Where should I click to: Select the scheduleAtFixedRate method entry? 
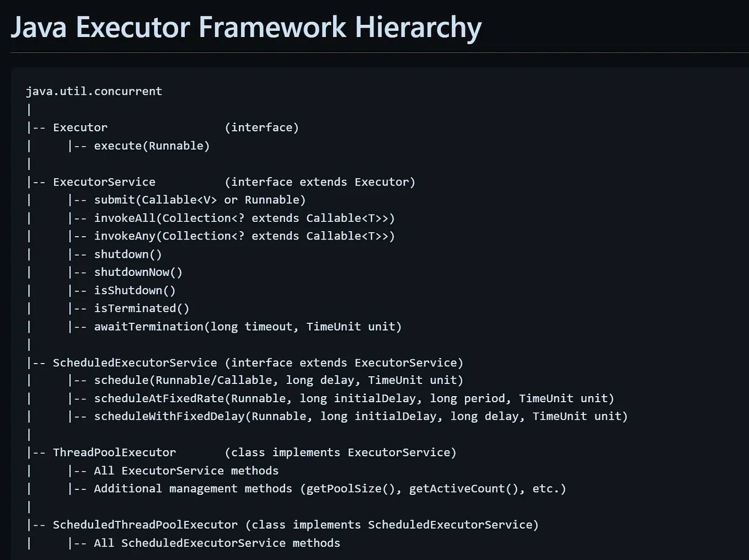click(353, 398)
